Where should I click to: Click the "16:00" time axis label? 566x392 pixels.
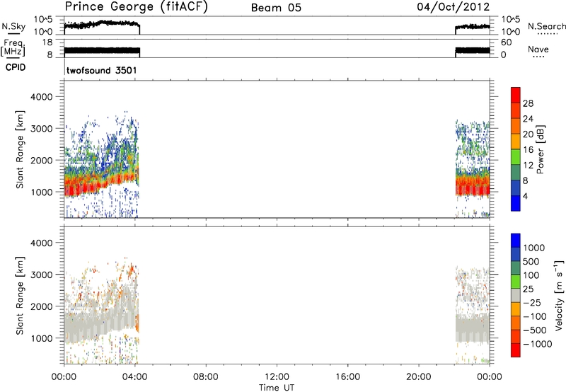click(347, 377)
